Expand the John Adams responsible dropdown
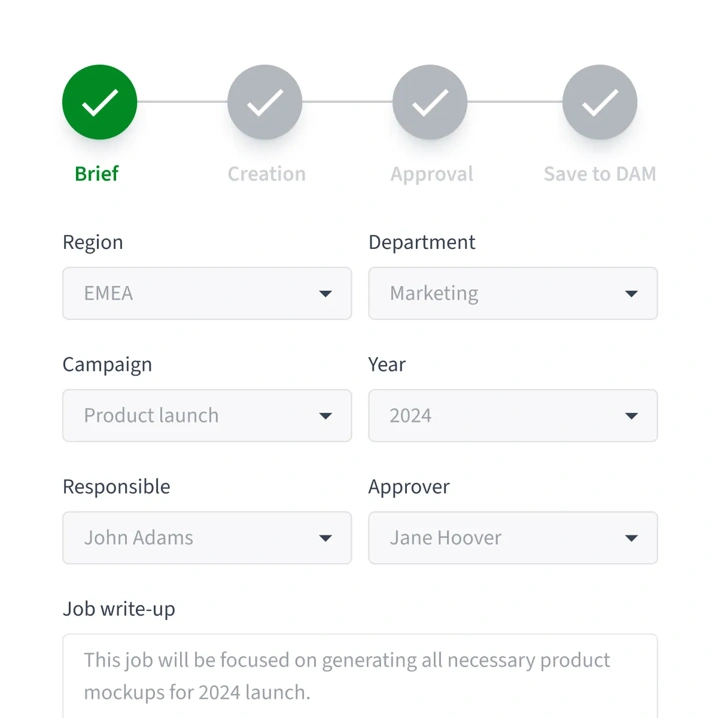This screenshot has height=718, width=718. coord(190,538)
